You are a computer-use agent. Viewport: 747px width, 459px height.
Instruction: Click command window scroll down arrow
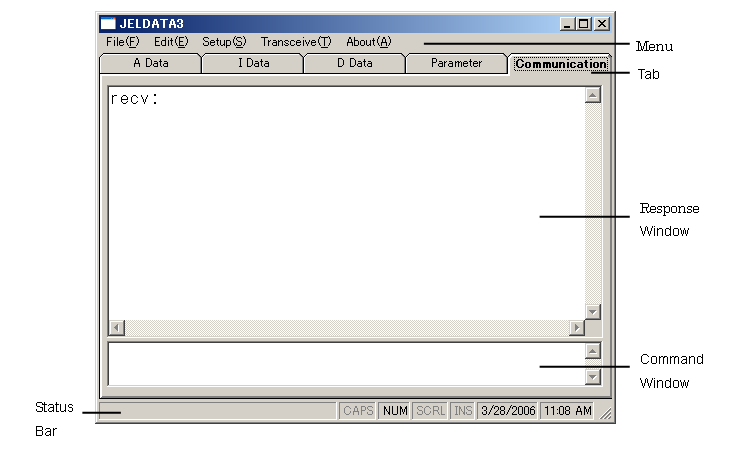point(592,377)
